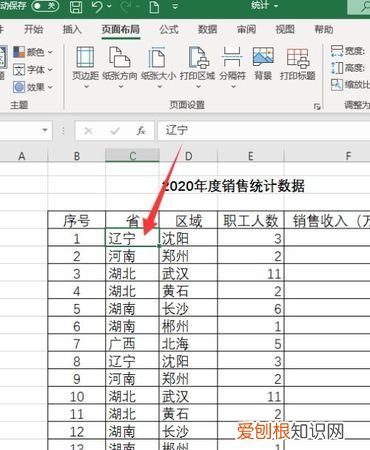The width and height of the screenshot is (370, 450).
Task: Click the 河南 cell in row 2
Action: [x=132, y=256]
